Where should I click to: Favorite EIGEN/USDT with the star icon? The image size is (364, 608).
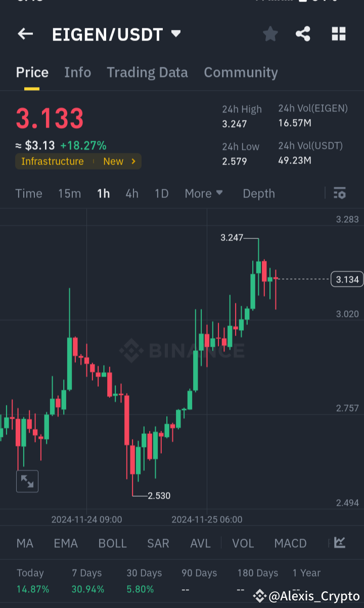270,34
